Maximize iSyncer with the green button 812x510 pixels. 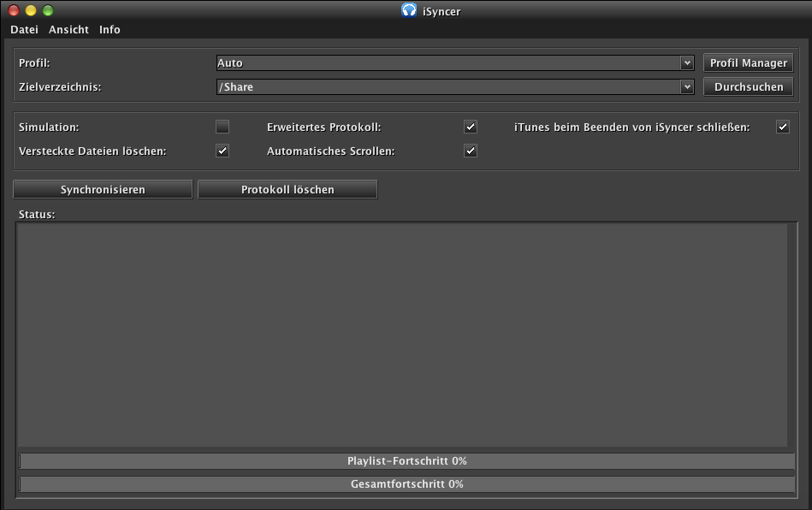point(48,10)
